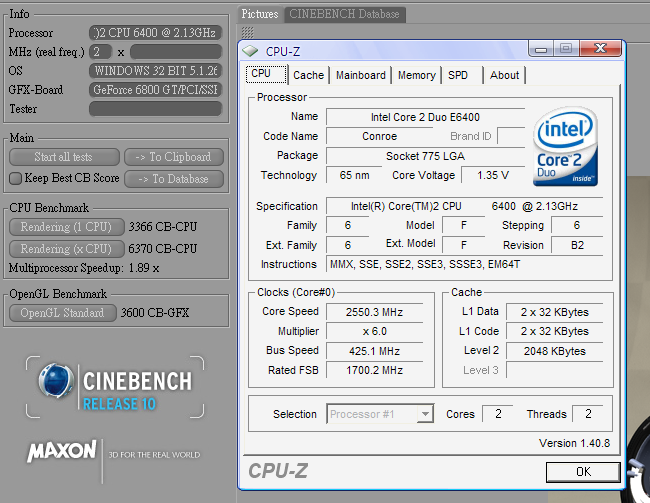
Task: Click the CPU-Z title bar app icon
Action: [x=251, y=50]
